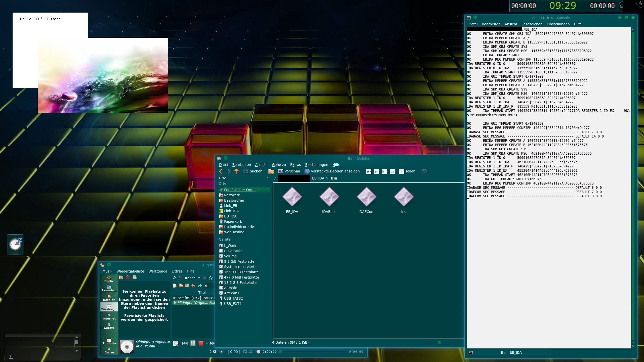Go up one folder in Dolphin
Screen dimensions: 644x362
point(236,171)
